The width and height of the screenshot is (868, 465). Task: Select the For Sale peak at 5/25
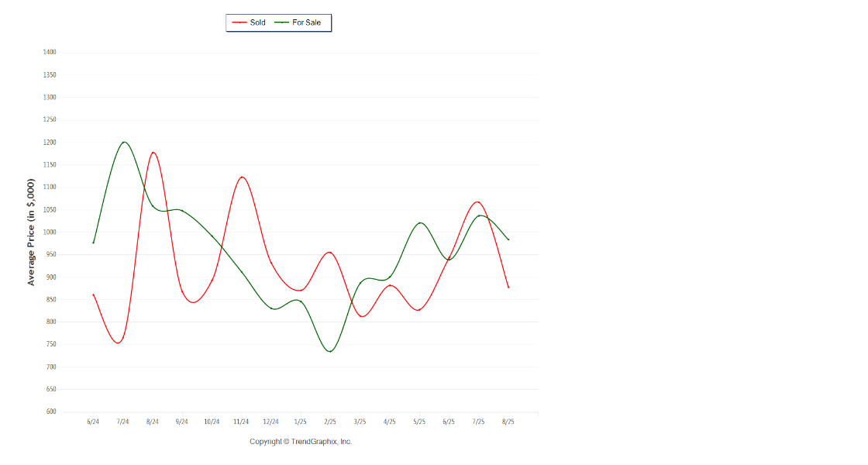point(419,223)
